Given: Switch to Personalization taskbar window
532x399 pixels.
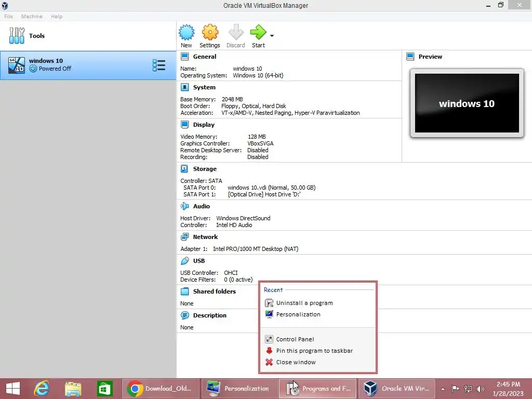Looking at the screenshot, I should point(239,389).
